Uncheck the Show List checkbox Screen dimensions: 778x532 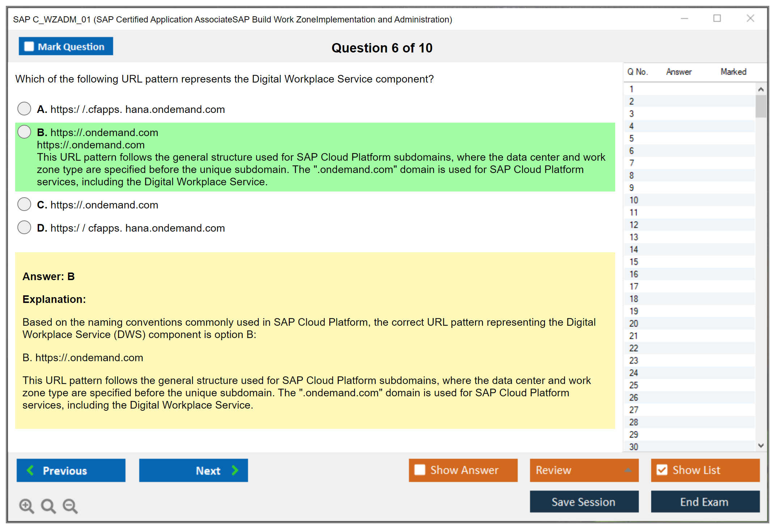[662, 470]
